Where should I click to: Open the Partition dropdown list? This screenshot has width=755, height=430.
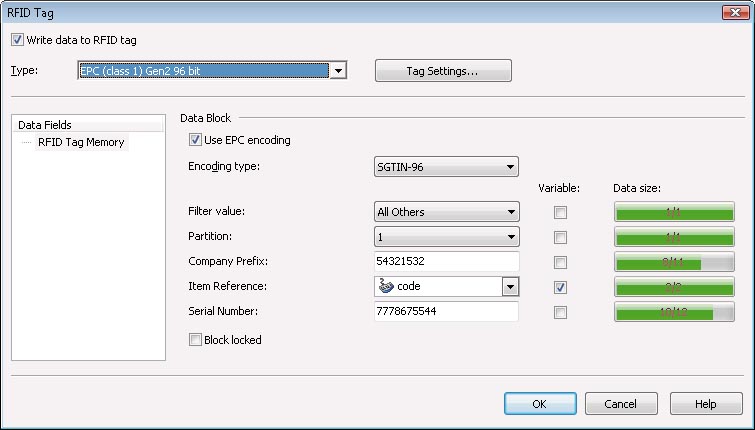pyautogui.click(x=510, y=237)
